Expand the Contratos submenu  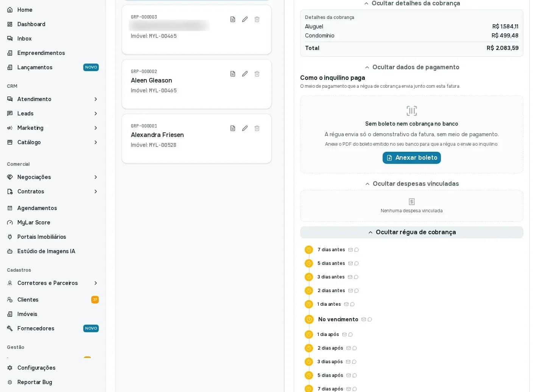[53, 191]
